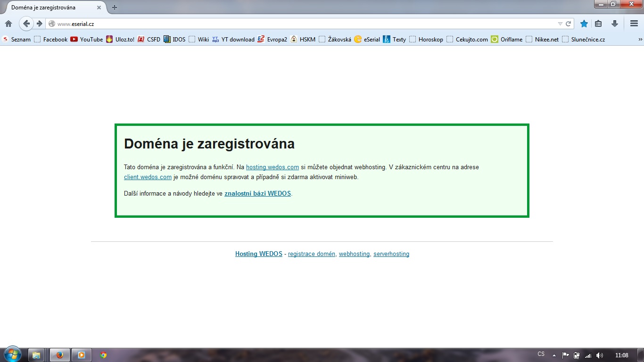Viewport: 644px width, 362px height.
Task: Open a new tab with plus button
Action: click(115, 8)
